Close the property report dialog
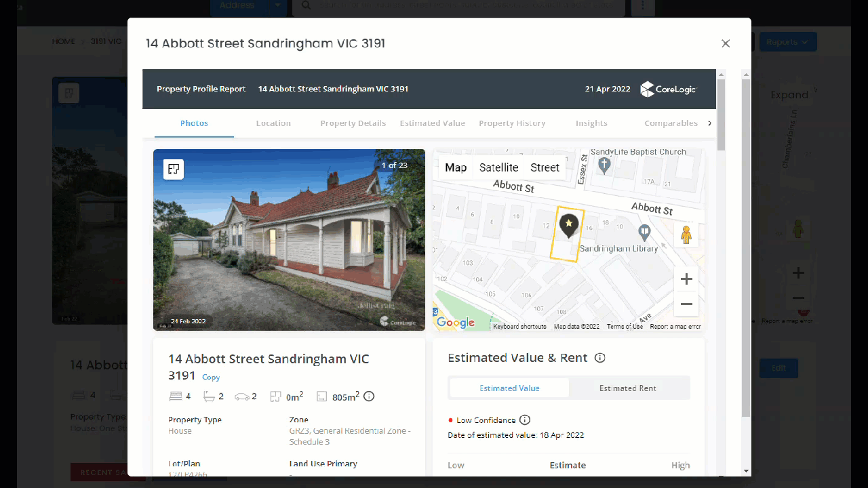This screenshot has height=488, width=868. pyautogui.click(x=726, y=43)
